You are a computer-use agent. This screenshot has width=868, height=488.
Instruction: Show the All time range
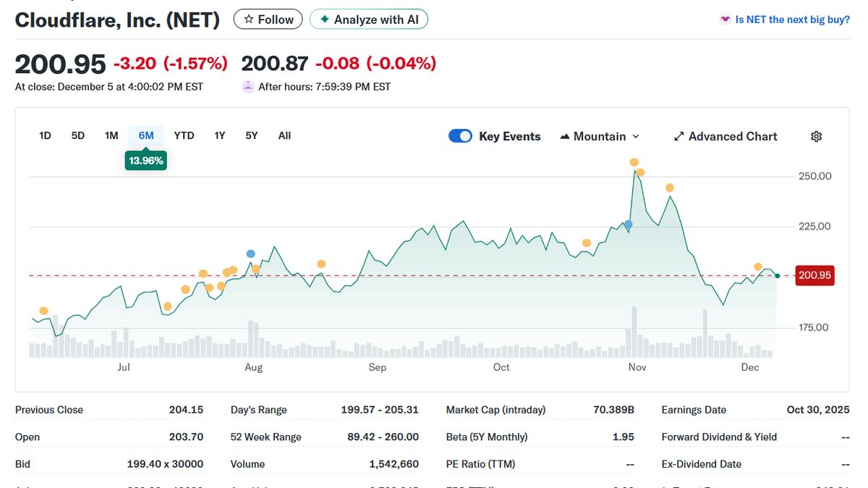coord(284,135)
